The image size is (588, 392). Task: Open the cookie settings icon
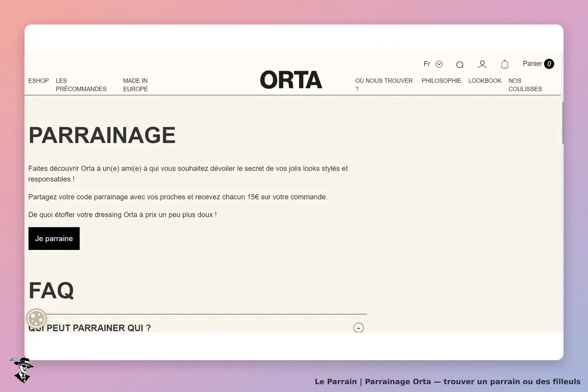tap(36, 319)
